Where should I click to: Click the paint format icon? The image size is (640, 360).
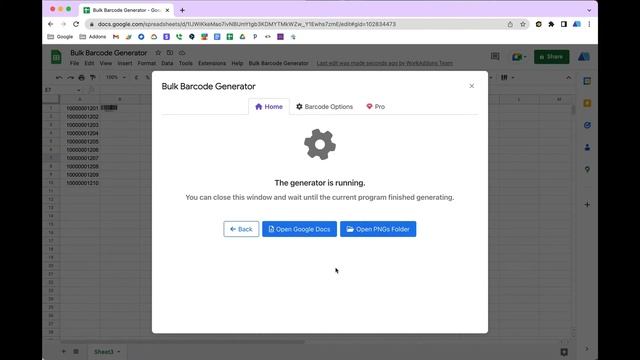(93, 77)
